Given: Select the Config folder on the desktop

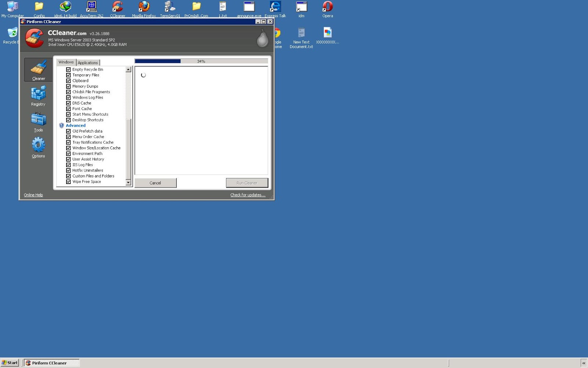Looking at the screenshot, I should tap(39, 10).
